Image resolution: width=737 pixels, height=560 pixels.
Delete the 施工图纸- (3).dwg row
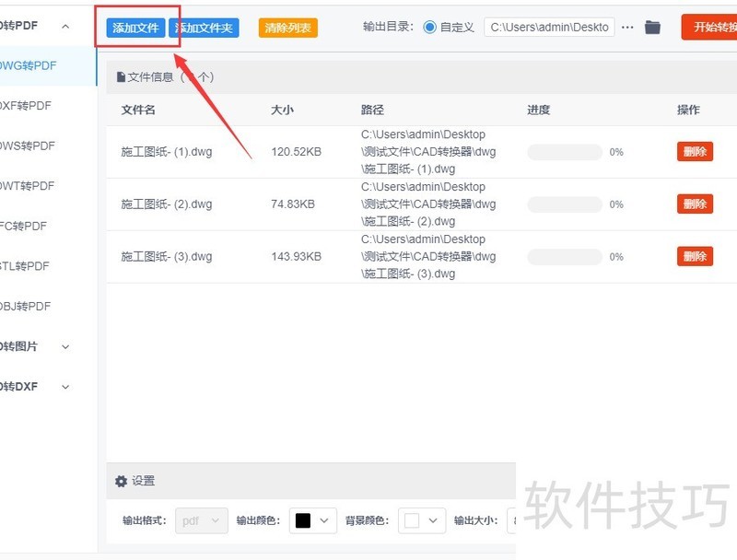pos(695,257)
